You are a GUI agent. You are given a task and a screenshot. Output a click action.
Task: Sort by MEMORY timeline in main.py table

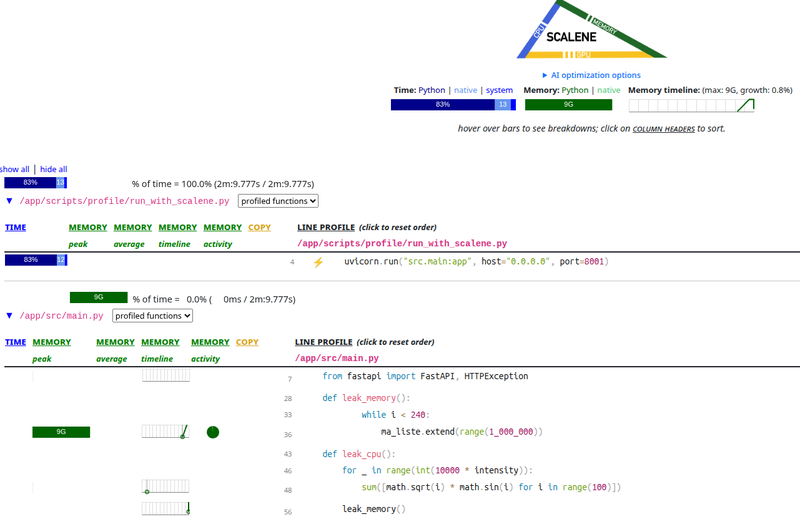coord(160,342)
